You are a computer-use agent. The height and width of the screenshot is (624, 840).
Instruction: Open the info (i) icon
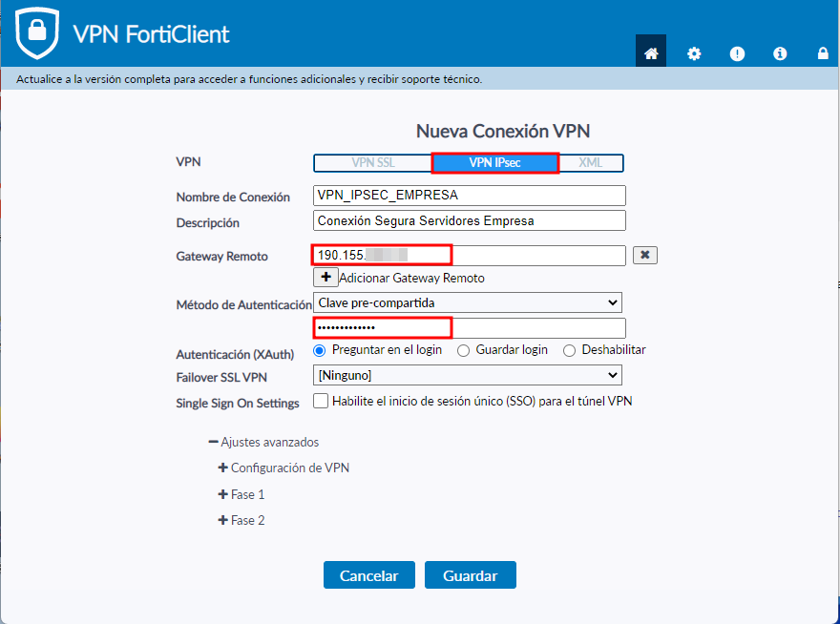780,53
